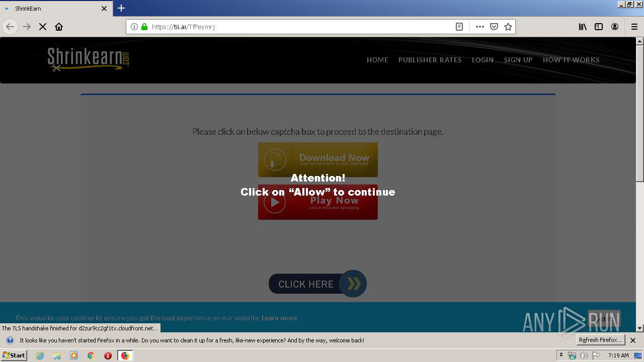Launch Chrome from the taskbar

coord(91,355)
